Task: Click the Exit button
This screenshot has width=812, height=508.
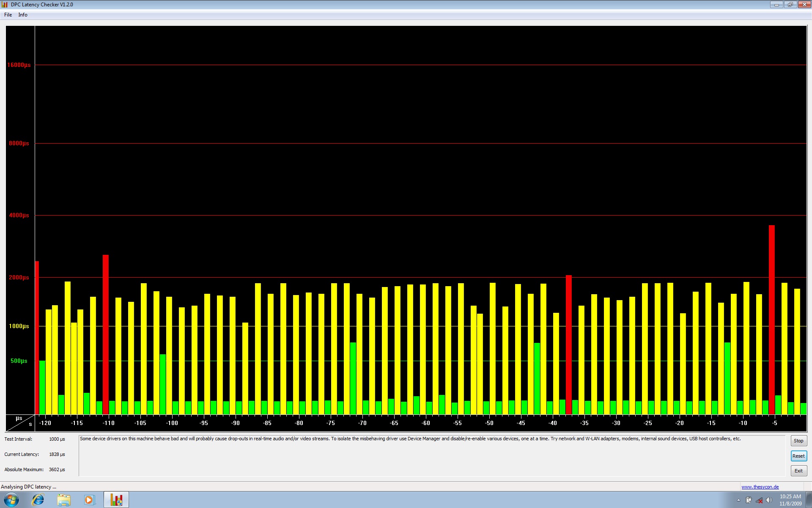Action: (x=798, y=471)
